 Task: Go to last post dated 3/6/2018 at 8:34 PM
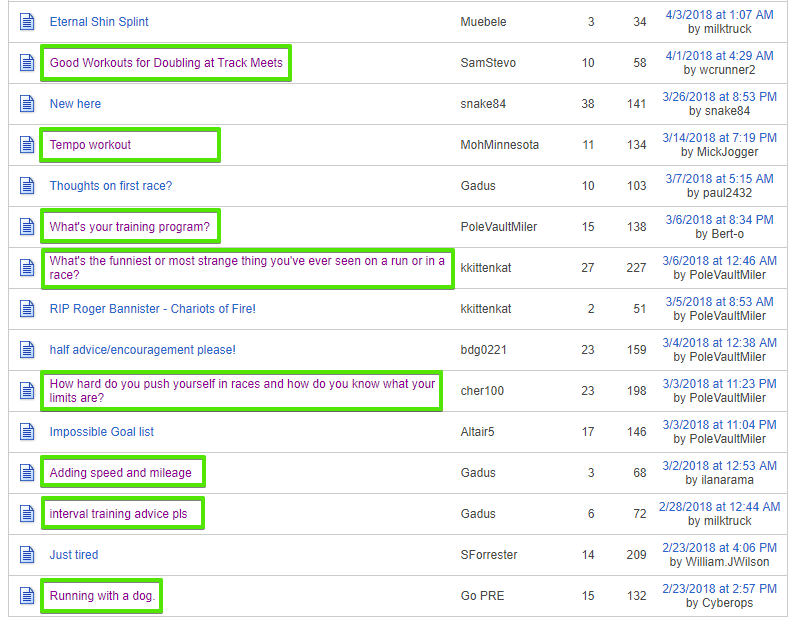coord(720,220)
